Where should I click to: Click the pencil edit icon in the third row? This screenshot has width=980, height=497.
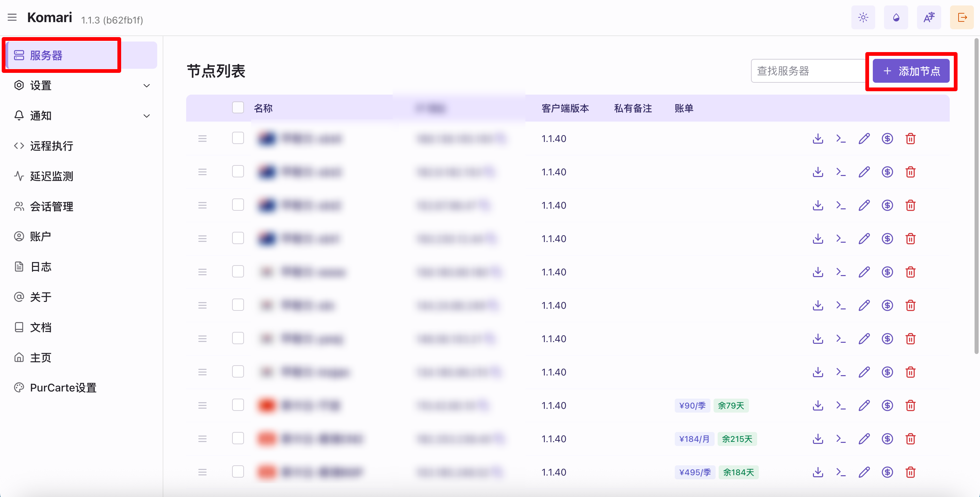pyautogui.click(x=864, y=206)
